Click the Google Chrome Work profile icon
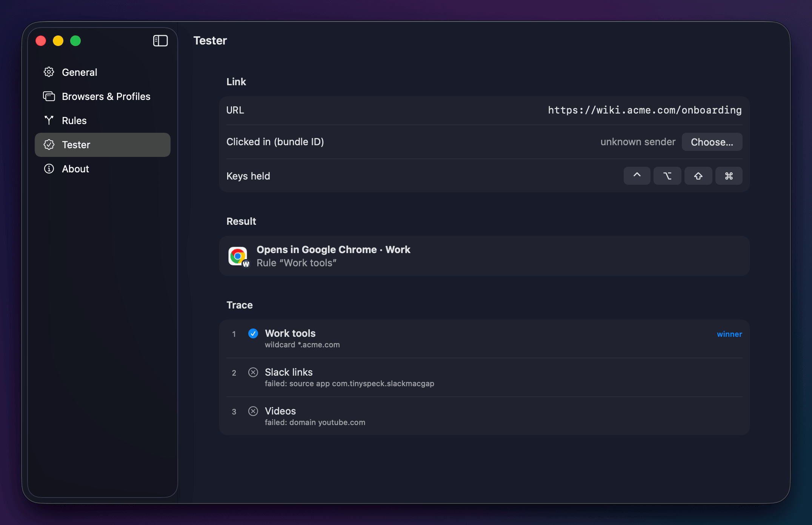Screen dimensions: 812x525 tap(238, 256)
